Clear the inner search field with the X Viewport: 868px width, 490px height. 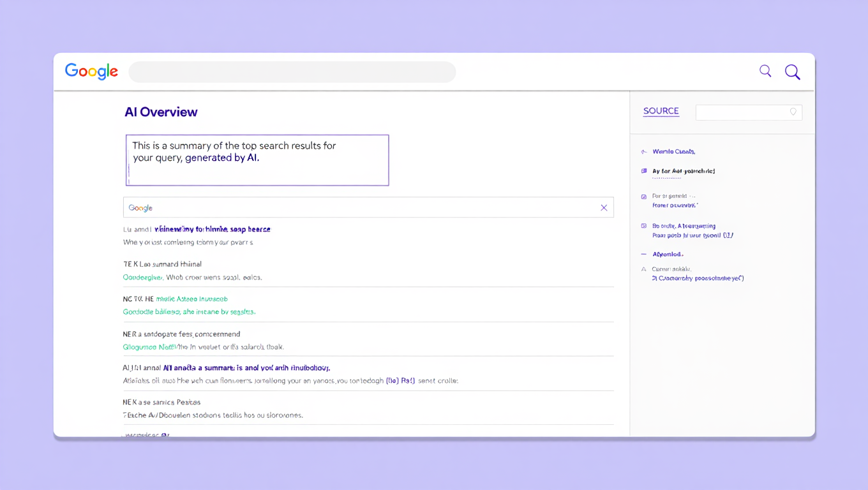pyautogui.click(x=604, y=207)
